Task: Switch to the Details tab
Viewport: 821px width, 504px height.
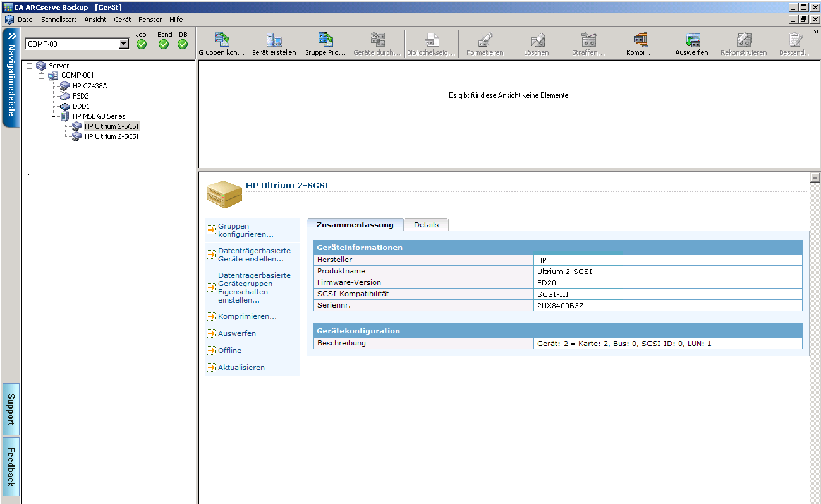Action: (x=426, y=225)
